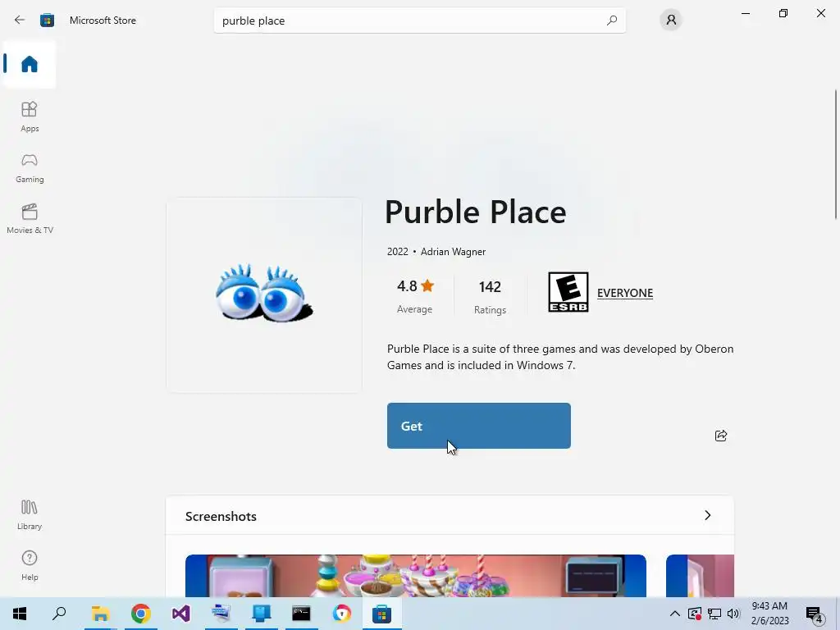
Task: Switch to the Gaming section
Action: [x=30, y=168]
